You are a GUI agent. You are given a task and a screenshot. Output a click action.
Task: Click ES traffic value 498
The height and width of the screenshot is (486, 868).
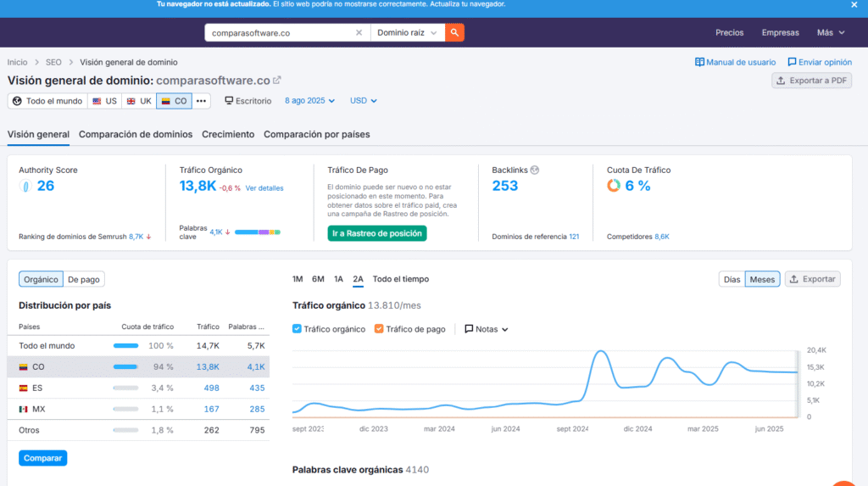click(x=211, y=388)
